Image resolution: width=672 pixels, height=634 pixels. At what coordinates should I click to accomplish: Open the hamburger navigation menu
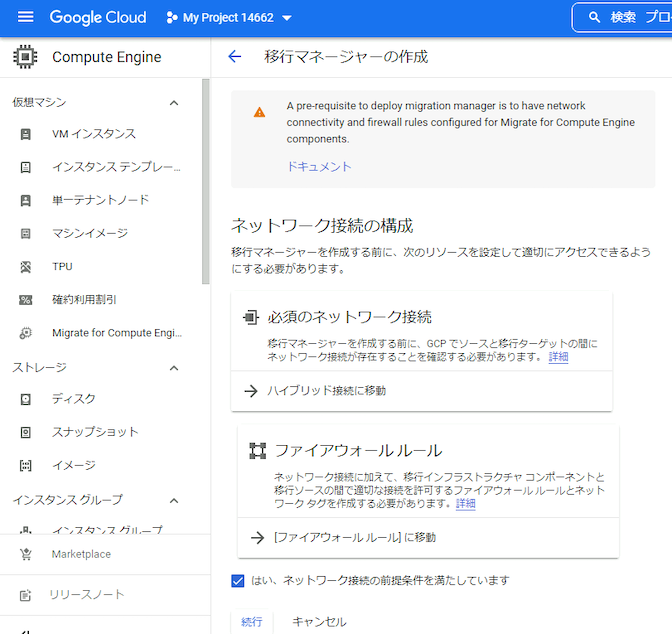(26, 17)
